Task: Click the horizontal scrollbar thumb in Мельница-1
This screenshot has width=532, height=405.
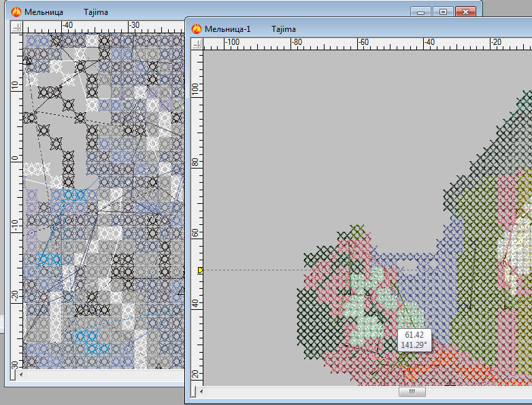Action: tap(412, 392)
